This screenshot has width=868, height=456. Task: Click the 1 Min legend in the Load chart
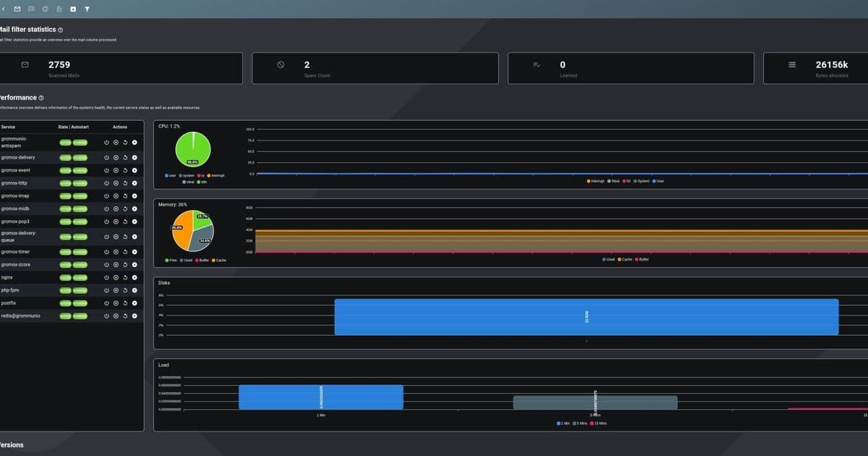pos(563,423)
